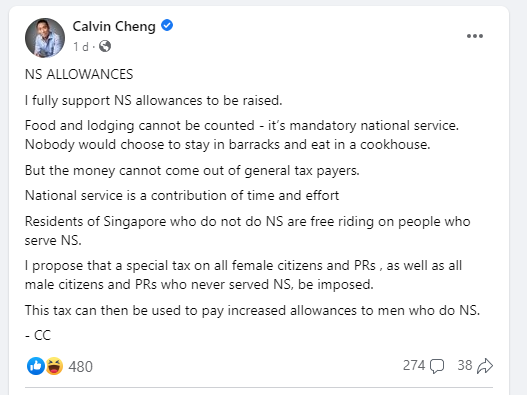The height and width of the screenshot is (395, 527).
Task: Click the sentence about general tax payers
Action: point(192,170)
